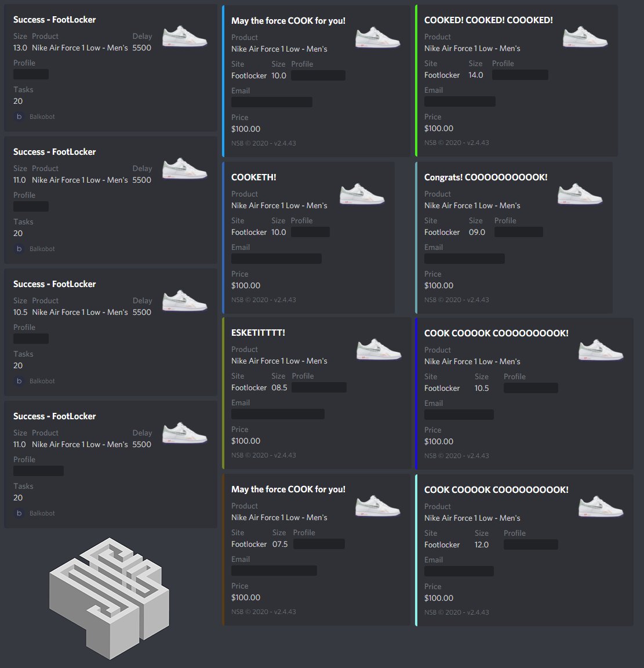This screenshot has height=668, width=644.
Task: Click Footlocker site value in COOKETH! card
Action: [x=249, y=232]
